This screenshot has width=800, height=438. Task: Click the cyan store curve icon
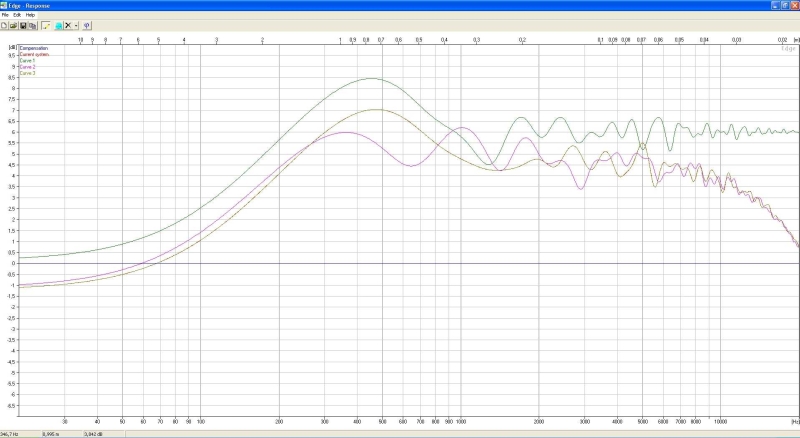(58, 25)
